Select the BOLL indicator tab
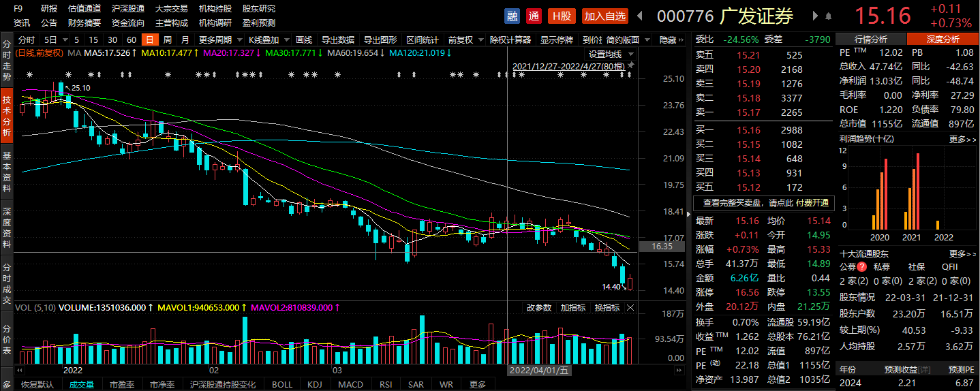This screenshot has height=391, width=980. (x=282, y=384)
